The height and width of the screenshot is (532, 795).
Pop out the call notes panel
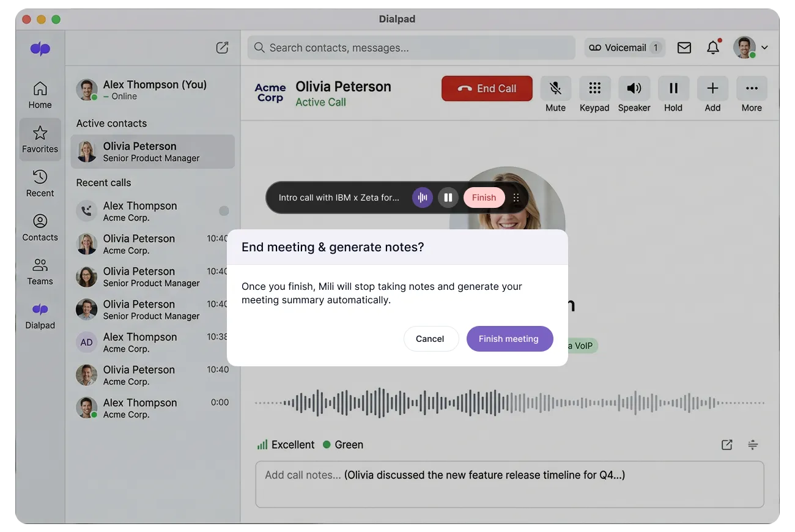click(727, 445)
